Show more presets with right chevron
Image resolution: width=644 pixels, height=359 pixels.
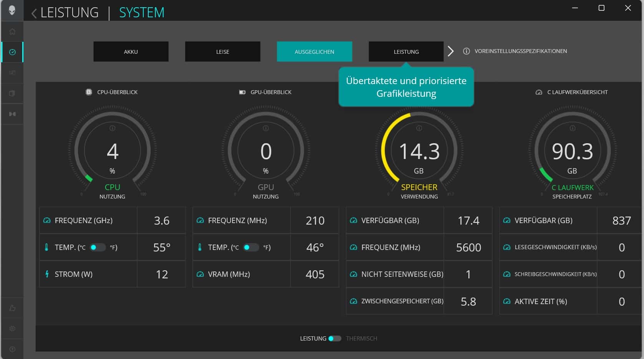451,51
